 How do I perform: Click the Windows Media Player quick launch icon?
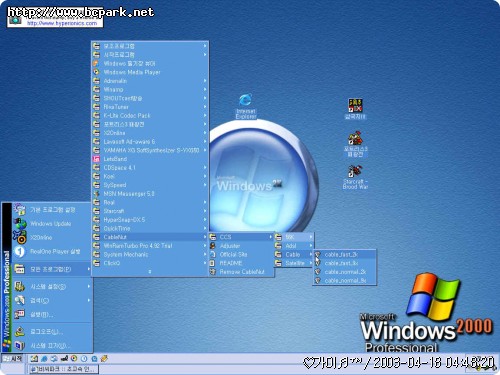74,359
